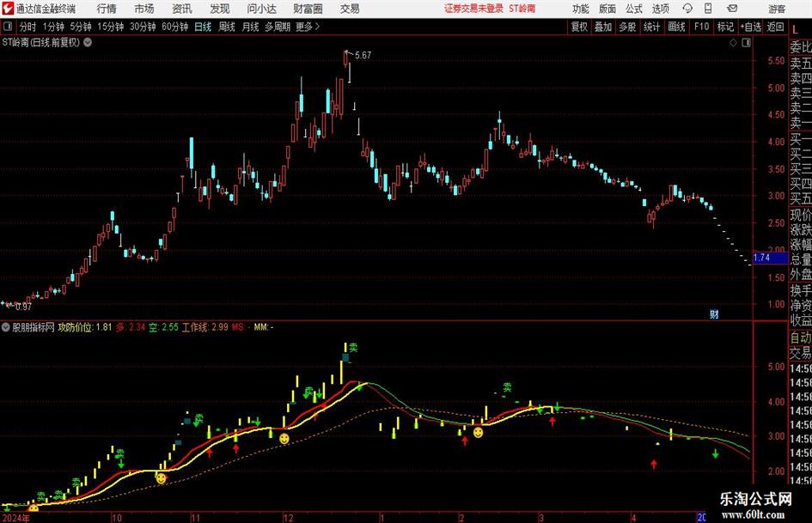Select the 5分钟 period
Viewport: 812px width, 523px height.
pyautogui.click(x=81, y=27)
